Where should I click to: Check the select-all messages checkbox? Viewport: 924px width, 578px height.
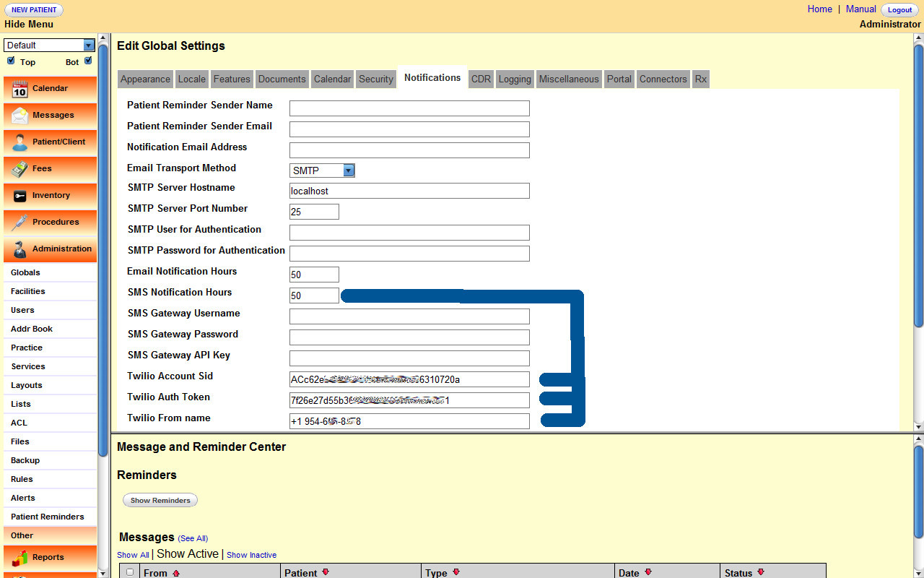(x=130, y=572)
